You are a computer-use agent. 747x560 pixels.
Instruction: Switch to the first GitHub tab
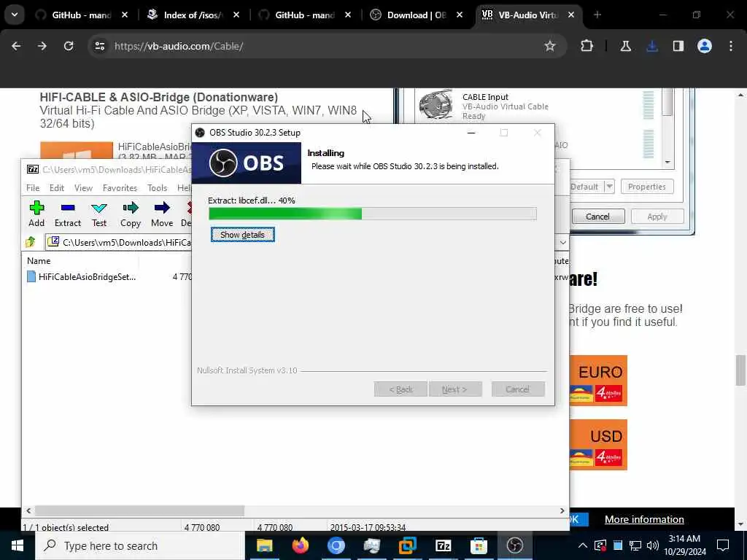point(81,15)
